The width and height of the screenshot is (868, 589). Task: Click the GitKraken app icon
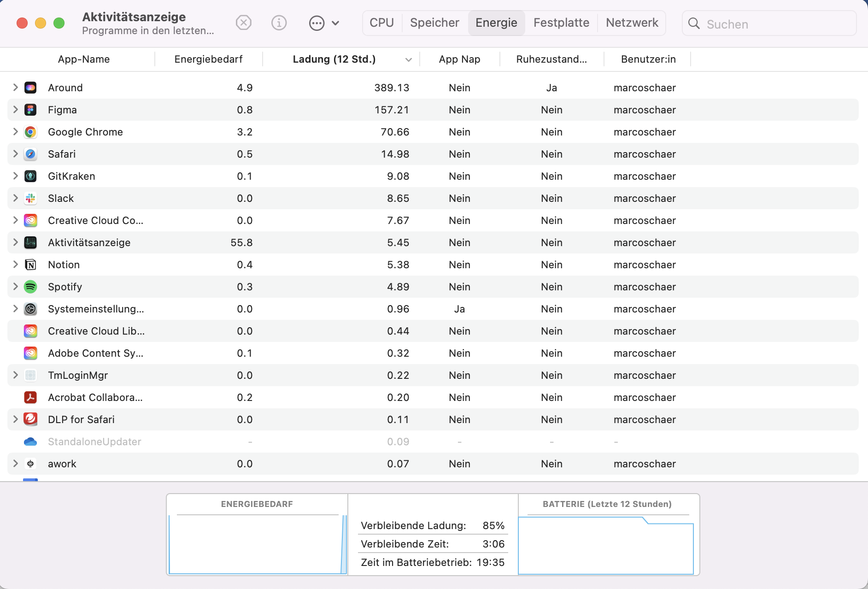point(30,176)
